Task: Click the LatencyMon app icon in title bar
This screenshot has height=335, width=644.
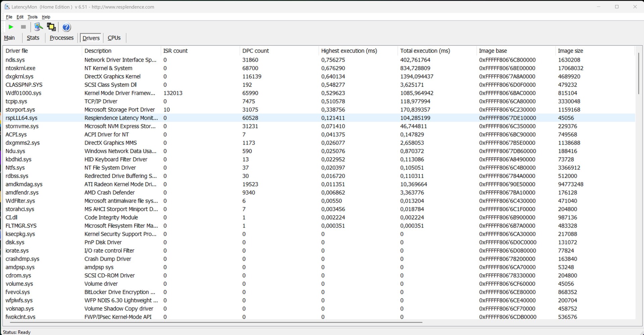Action: point(7,7)
